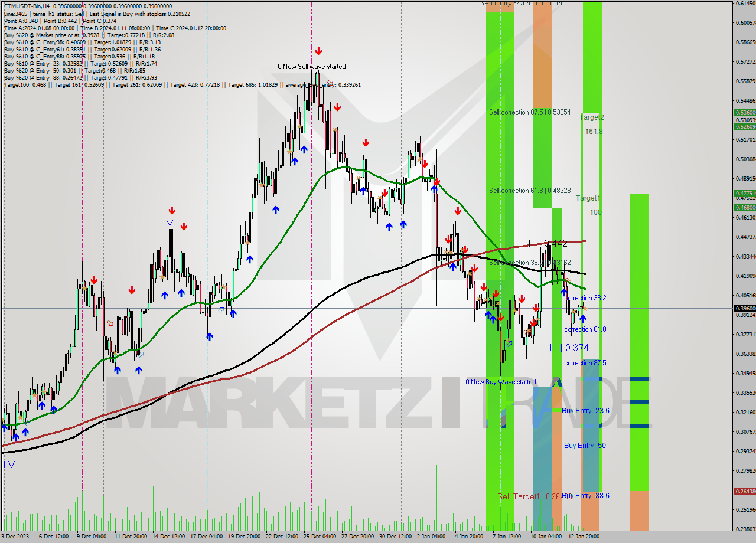Click green 0.53600 price tag on axis
This screenshot has width=756, height=543.
click(x=744, y=112)
